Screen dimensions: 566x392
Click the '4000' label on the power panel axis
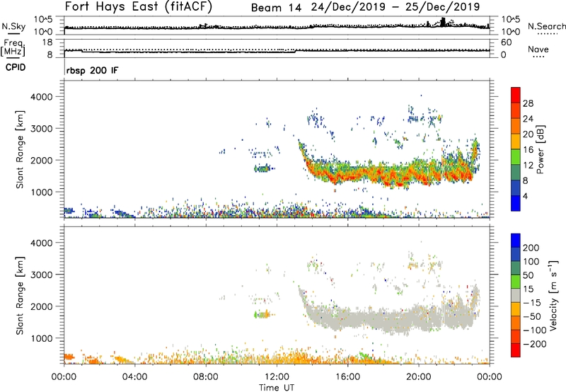pyautogui.click(x=41, y=97)
